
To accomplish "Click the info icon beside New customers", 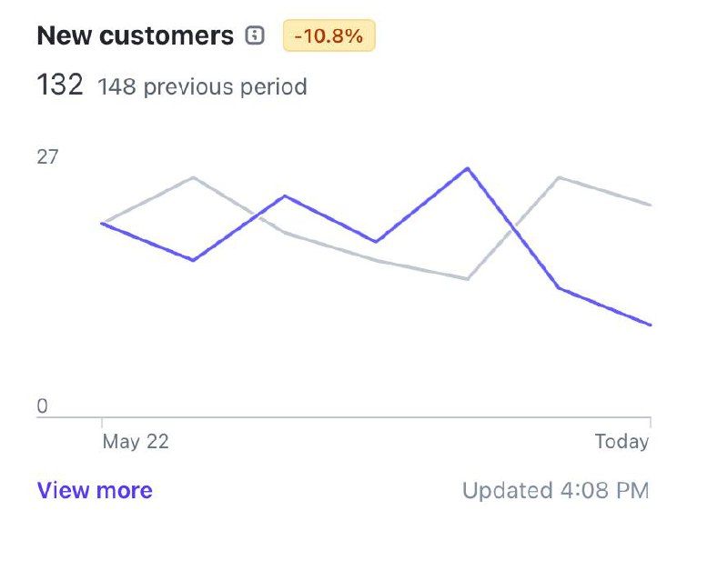I will (x=255, y=36).
